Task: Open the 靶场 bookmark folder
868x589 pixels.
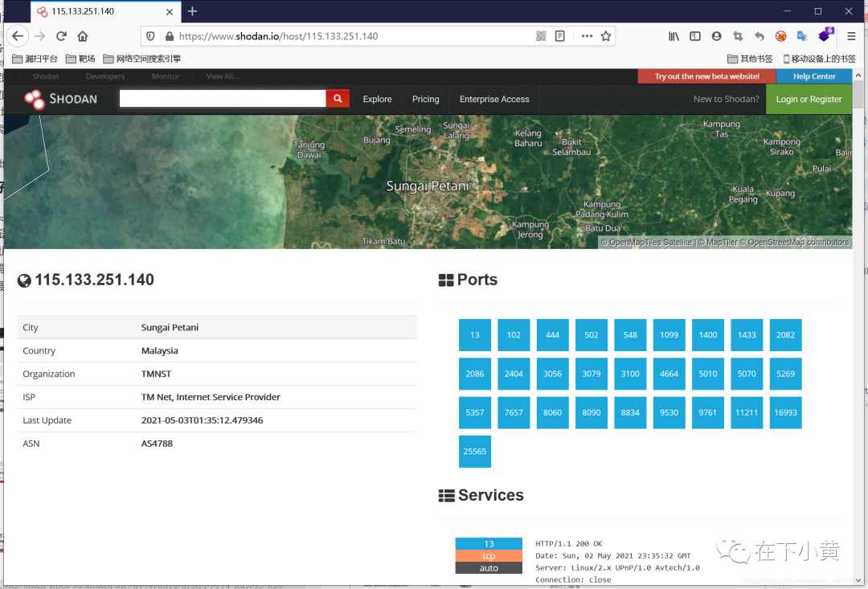Action: 80,59
